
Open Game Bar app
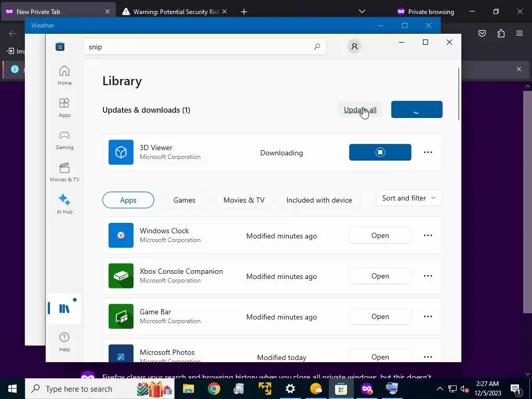click(380, 316)
